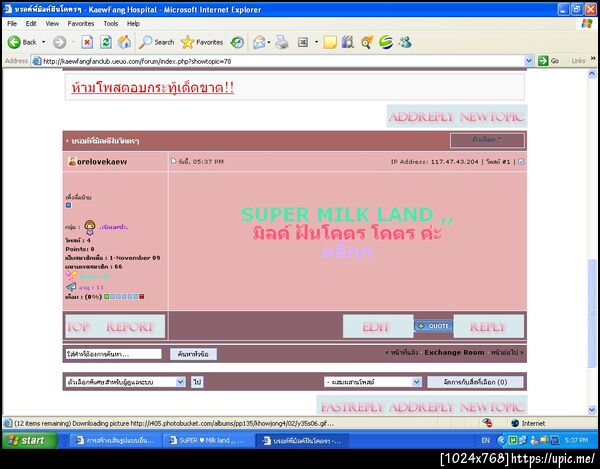Click the top NEWTOPIC button
The image size is (600, 469).
pos(492,116)
